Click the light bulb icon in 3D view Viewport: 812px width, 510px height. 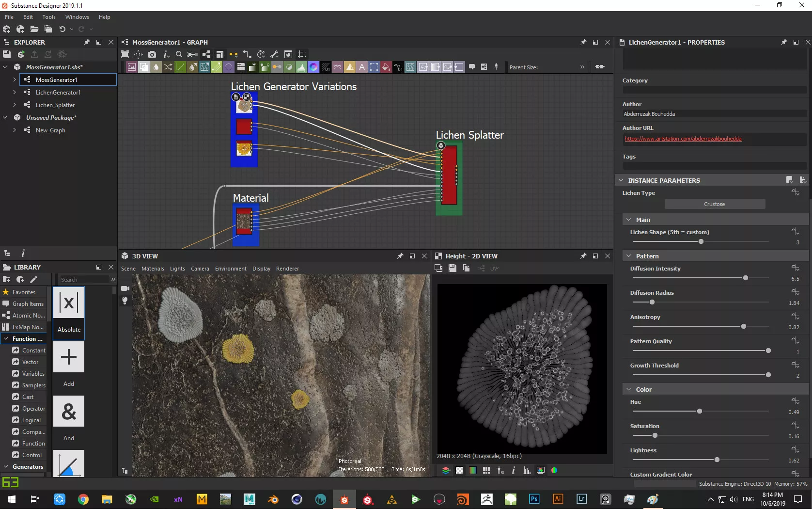(125, 301)
